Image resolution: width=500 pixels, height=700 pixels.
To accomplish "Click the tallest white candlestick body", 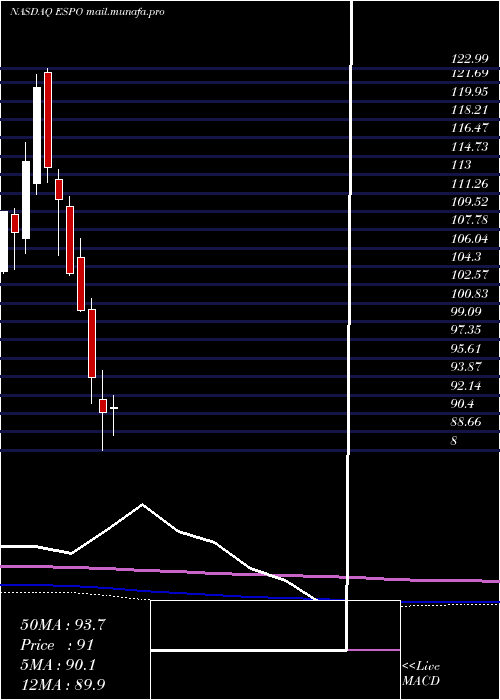I will point(37,135).
